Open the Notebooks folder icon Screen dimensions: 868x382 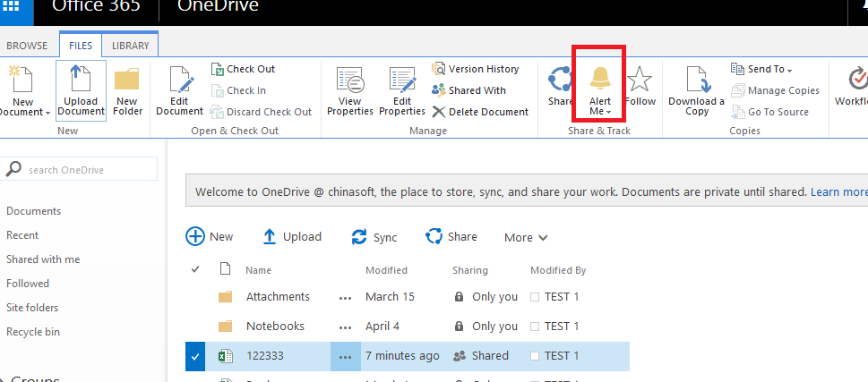pyautogui.click(x=226, y=327)
